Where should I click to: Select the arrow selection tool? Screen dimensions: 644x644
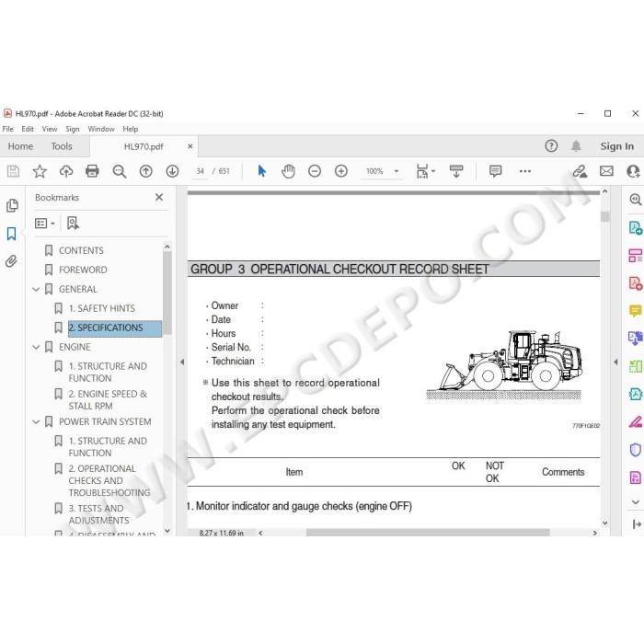261,171
